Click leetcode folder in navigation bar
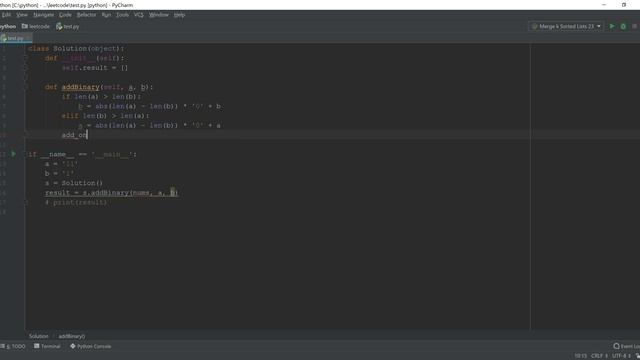Screen dimensions: 640x360 click(x=36, y=26)
